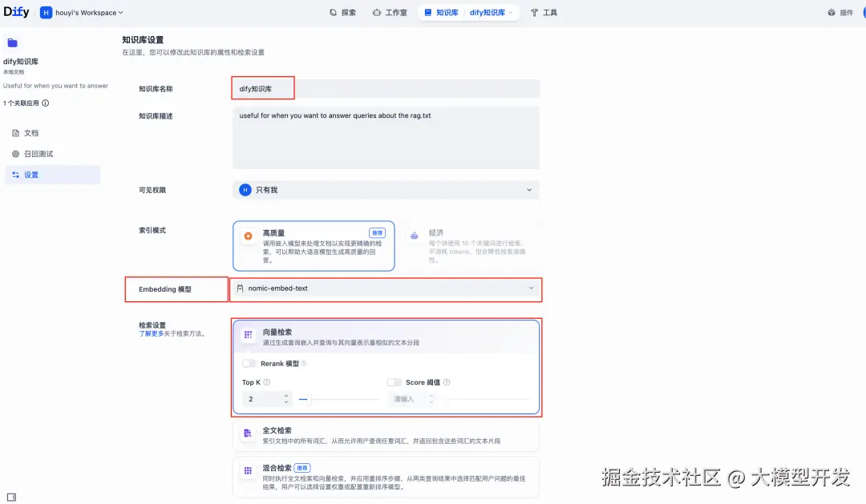
Task: Click the 知识库描述 text area
Action: point(386,138)
